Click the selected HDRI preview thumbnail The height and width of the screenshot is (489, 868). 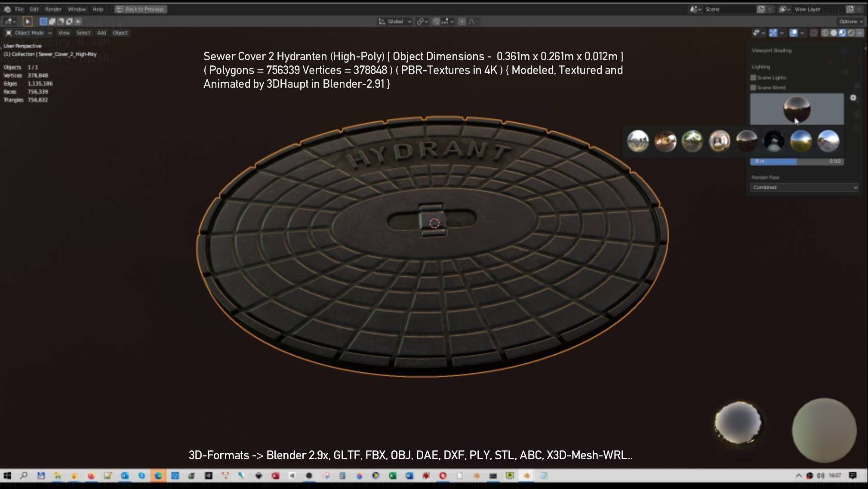click(x=797, y=109)
